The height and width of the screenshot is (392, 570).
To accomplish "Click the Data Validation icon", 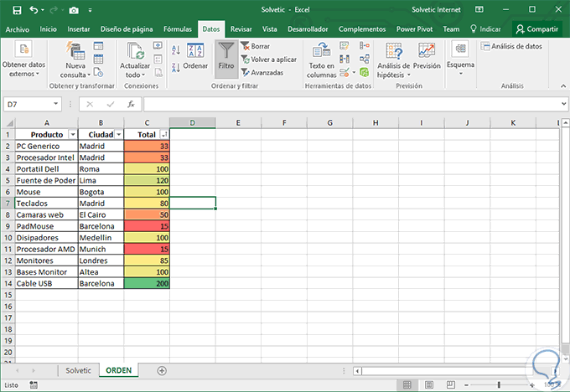I will (x=345, y=72).
